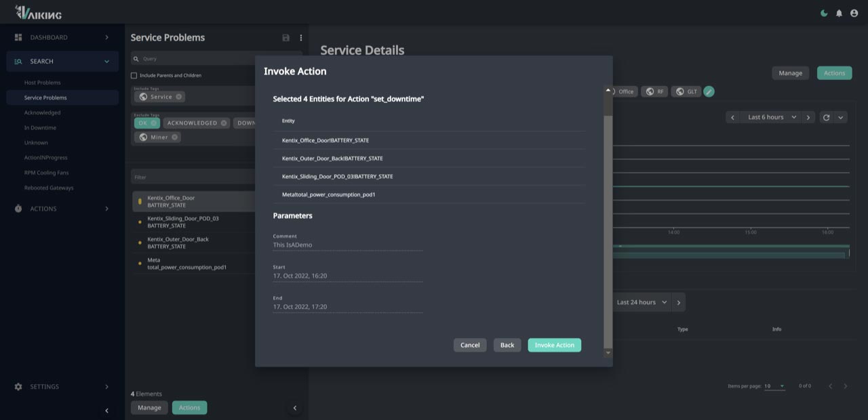Focus the Filter input field
868x420 pixels.
(x=193, y=177)
